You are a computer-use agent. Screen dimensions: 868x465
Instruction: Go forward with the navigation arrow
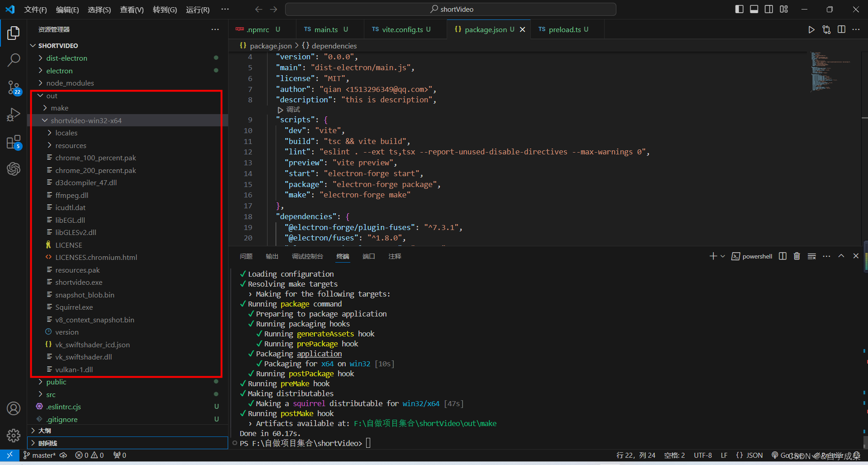[x=274, y=9]
